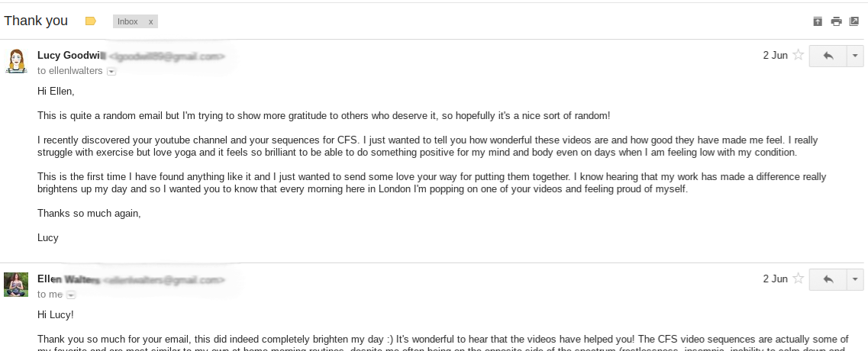Reply to Lucy Goodwin's email
The image size is (868, 351).
(828, 56)
